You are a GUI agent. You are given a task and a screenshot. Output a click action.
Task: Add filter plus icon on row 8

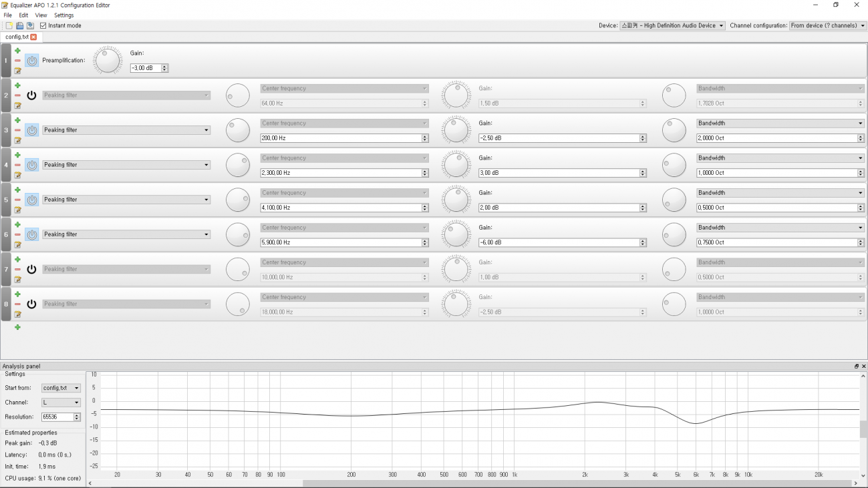(x=17, y=294)
